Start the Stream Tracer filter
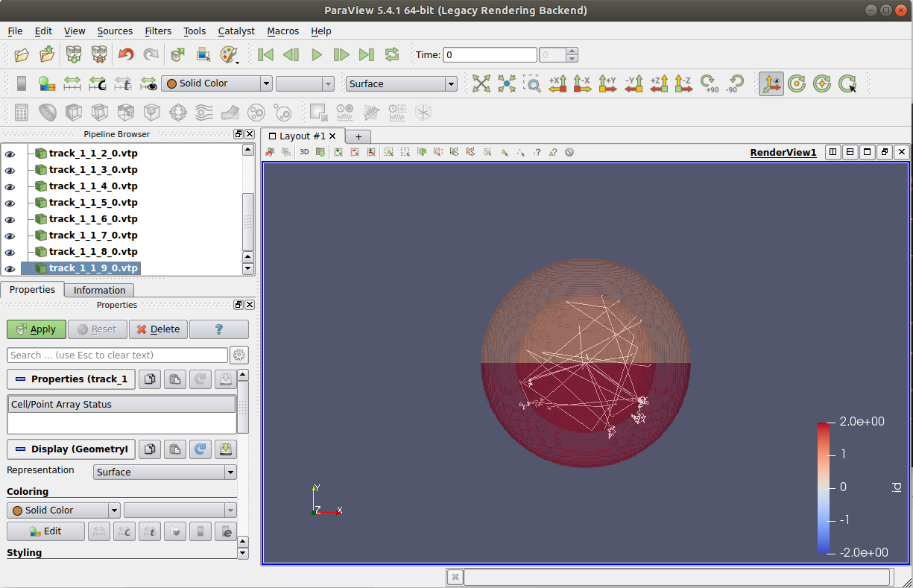913x588 pixels. (x=203, y=112)
